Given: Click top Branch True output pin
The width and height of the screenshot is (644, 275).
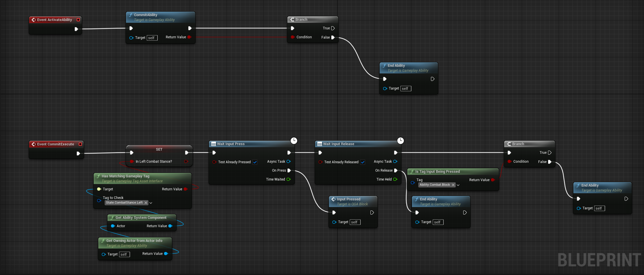Looking at the screenshot, I should point(333,28).
